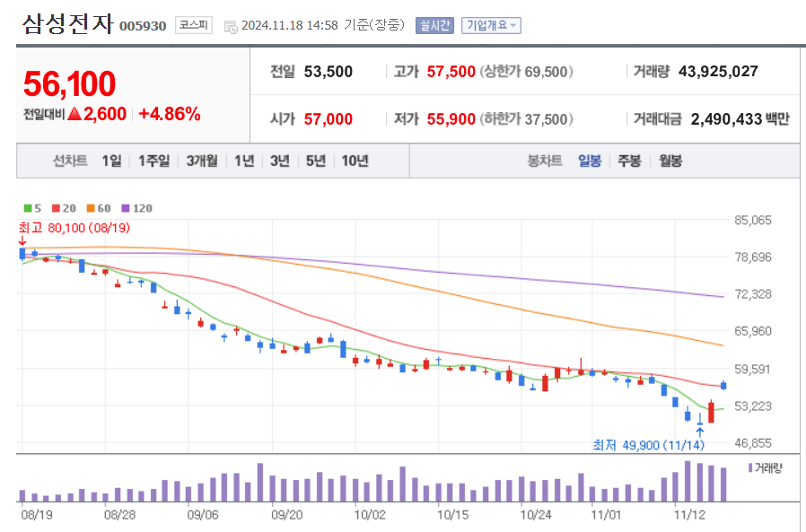
Task: Click the trading volume 43,925,027
Action: (718, 72)
